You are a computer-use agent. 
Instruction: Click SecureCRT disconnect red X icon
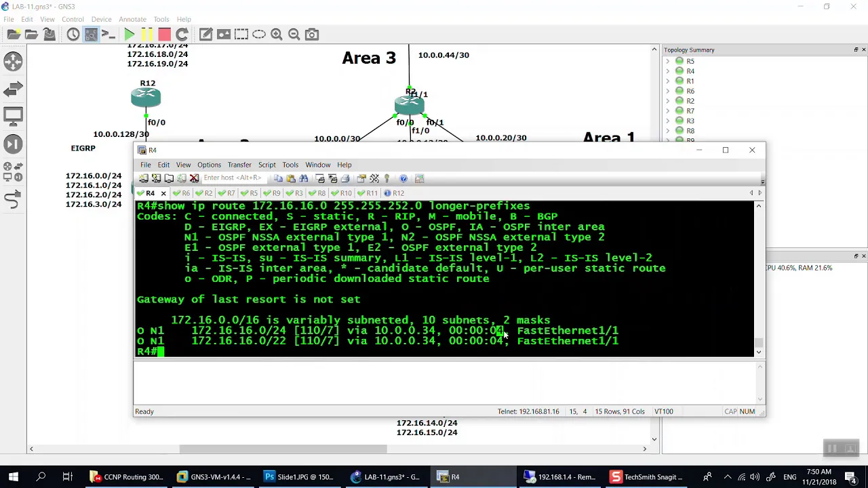click(x=194, y=178)
